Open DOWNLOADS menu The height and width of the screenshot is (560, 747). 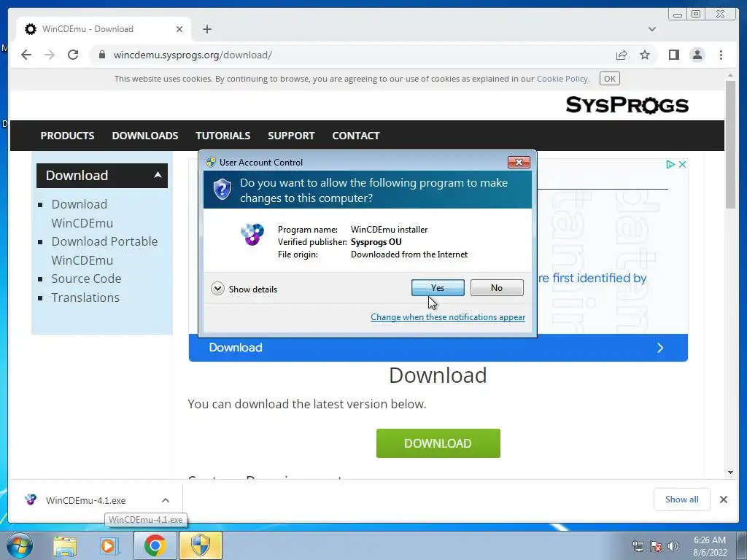[145, 136]
